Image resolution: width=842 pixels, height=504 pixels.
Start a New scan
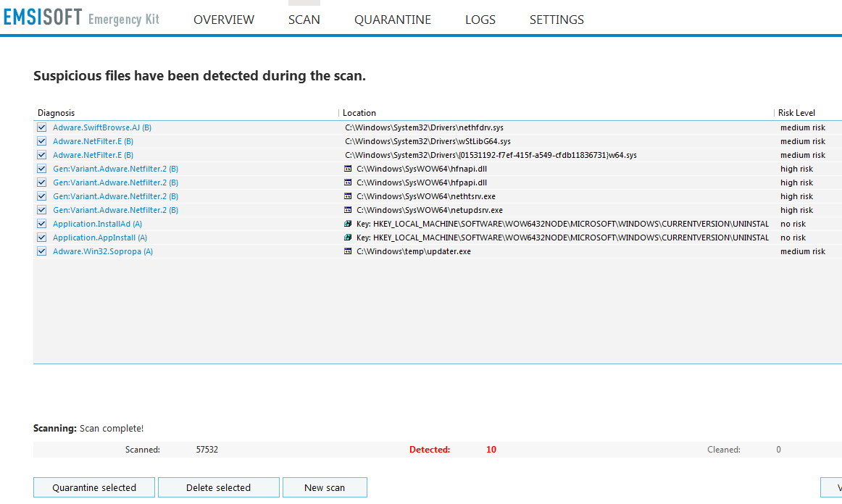pyautogui.click(x=325, y=487)
